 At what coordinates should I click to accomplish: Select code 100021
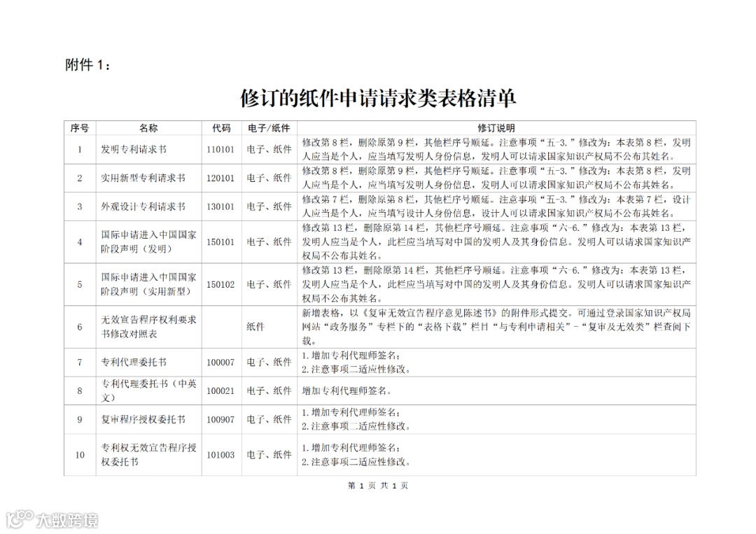[x=220, y=391]
